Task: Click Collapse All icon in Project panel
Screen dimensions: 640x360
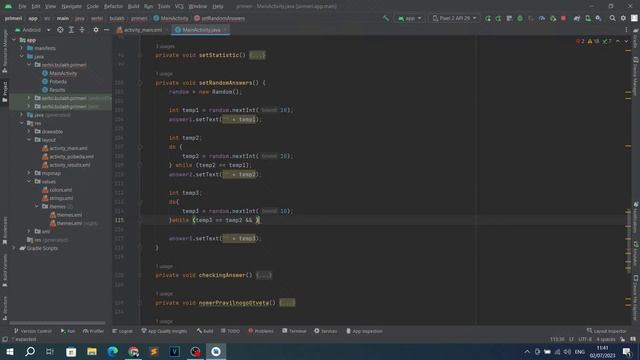Action: pyautogui.click(x=82, y=30)
